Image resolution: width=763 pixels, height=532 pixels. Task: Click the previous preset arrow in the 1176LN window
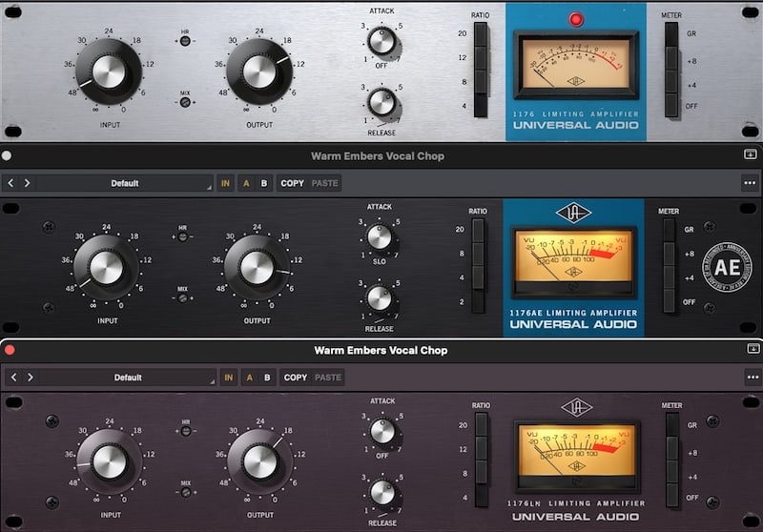click(14, 377)
